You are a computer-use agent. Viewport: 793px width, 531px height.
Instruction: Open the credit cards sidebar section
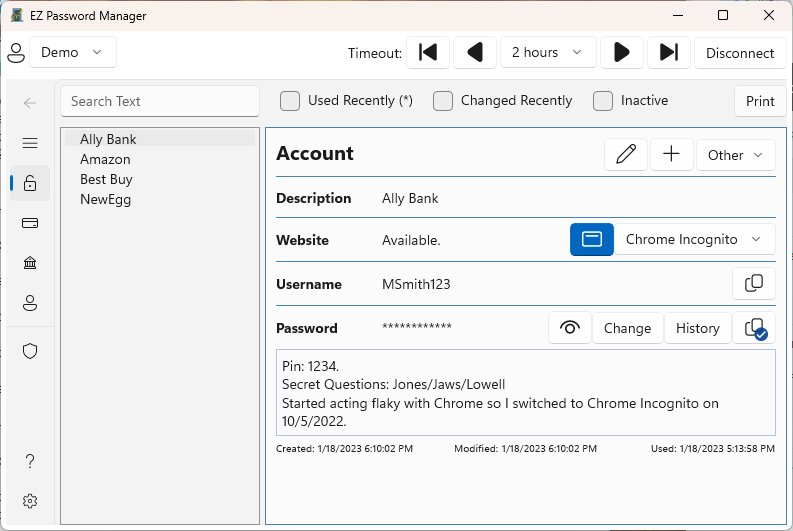(30, 223)
